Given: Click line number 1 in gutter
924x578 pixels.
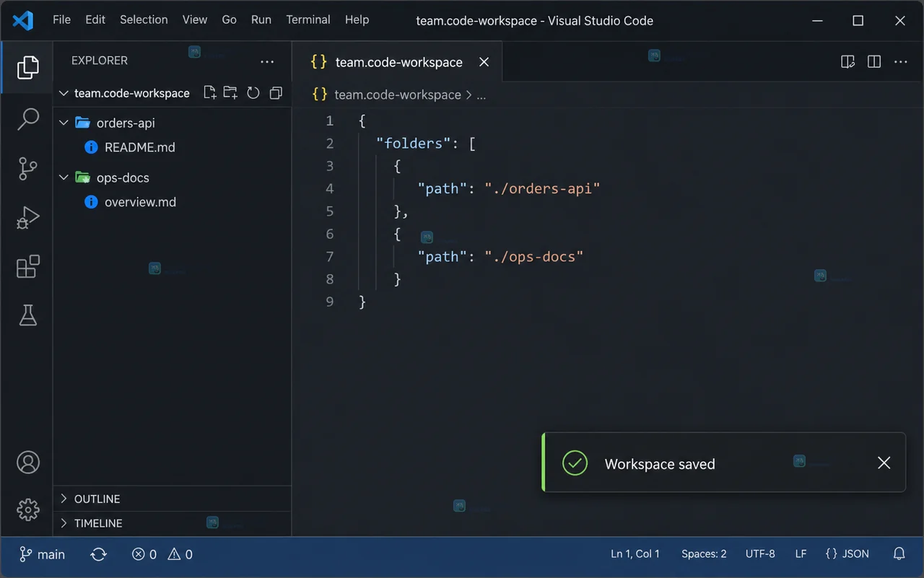Looking at the screenshot, I should pyautogui.click(x=330, y=121).
